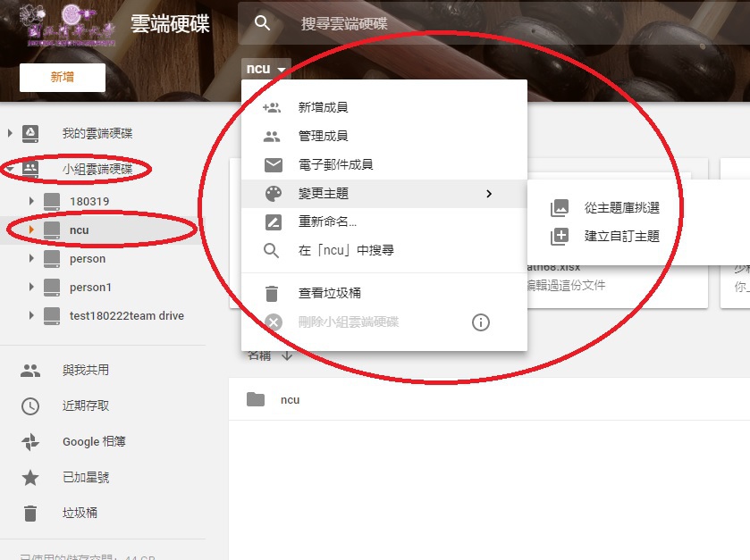750x560 pixels.
Task: Click the My Drive icon beside 我的雲端硬碟
Action: click(x=30, y=134)
